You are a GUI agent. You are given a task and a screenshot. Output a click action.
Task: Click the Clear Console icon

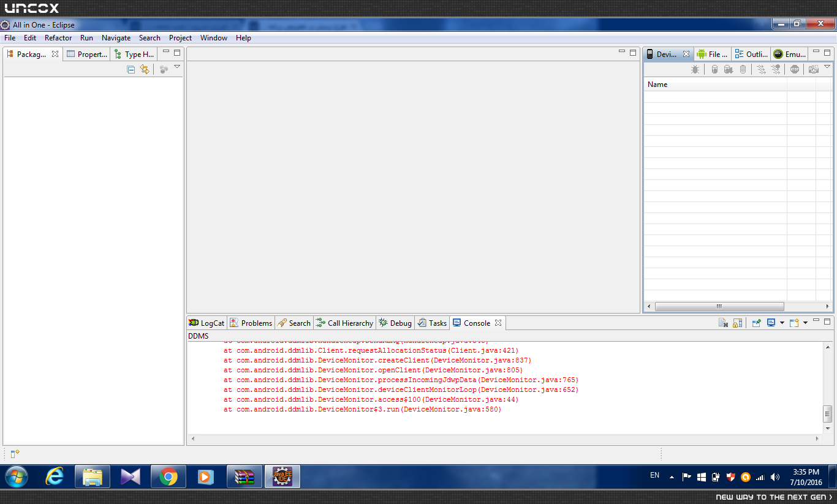723,323
